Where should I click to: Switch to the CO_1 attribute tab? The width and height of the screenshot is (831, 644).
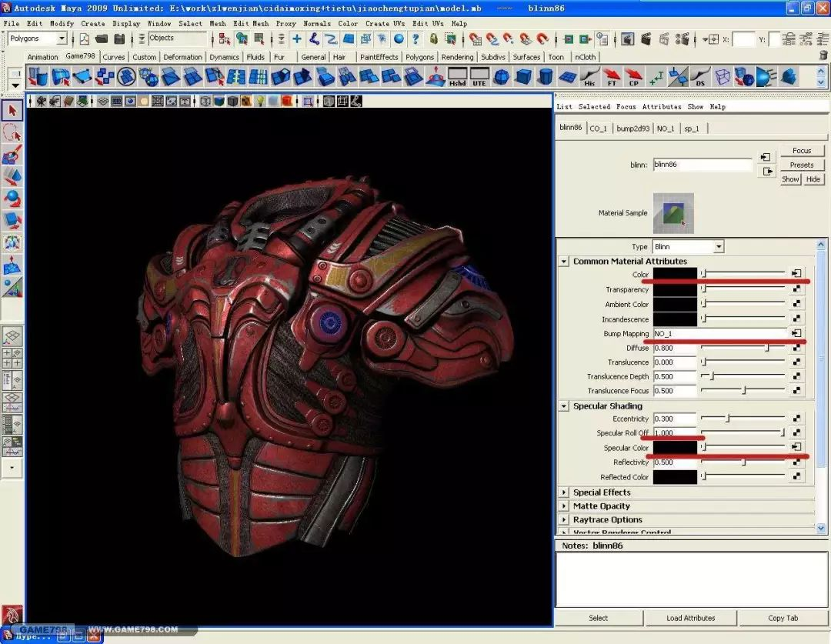[598, 128]
